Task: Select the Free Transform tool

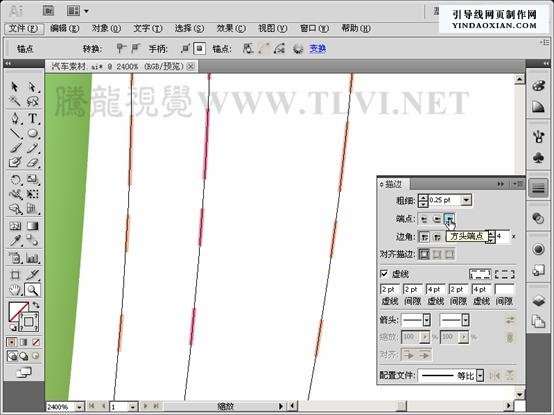Action: pos(33,195)
